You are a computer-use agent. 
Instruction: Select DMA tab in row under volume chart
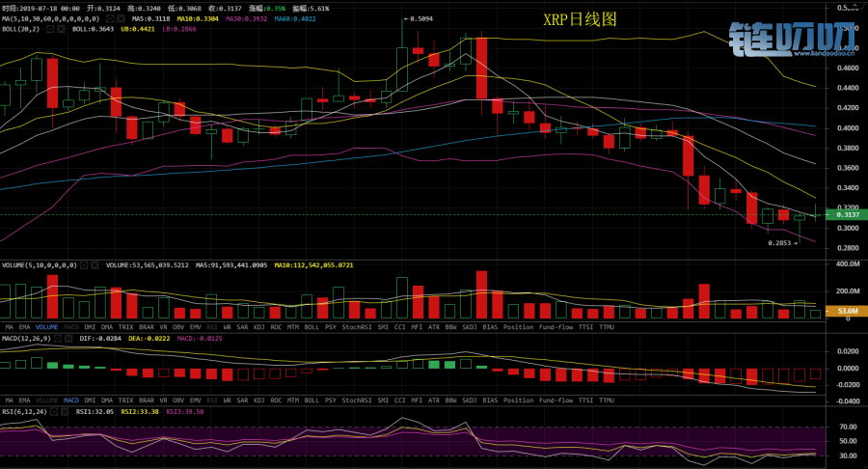pyautogui.click(x=107, y=327)
